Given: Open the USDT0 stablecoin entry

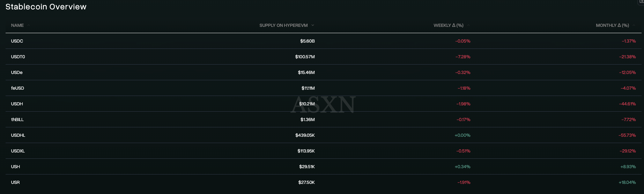Looking at the screenshot, I should [18, 57].
